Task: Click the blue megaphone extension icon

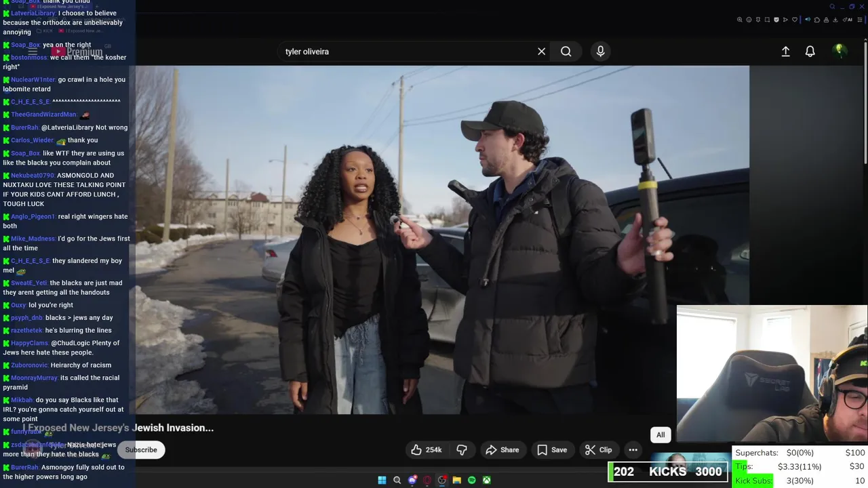Action: (808, 20)
